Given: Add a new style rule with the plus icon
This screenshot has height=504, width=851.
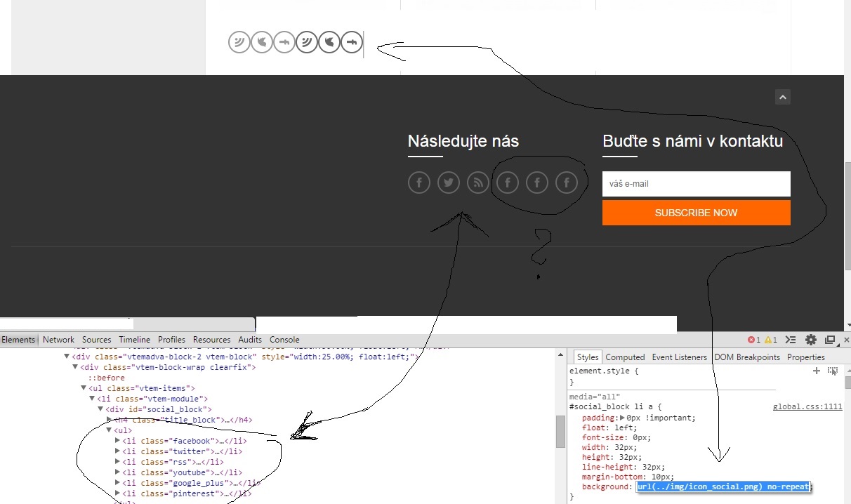Looking at the screenshot, I should (x=817, y=371).
